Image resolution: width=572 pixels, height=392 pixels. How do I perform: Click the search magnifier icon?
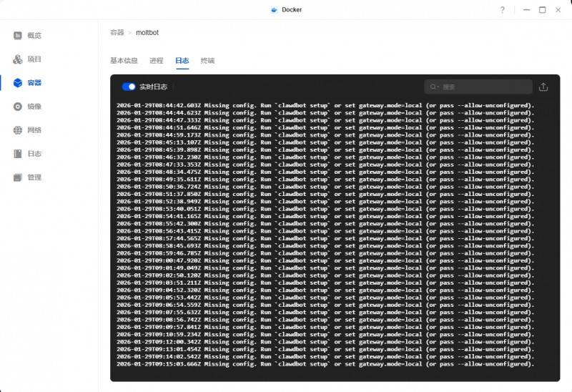(433, 87)
